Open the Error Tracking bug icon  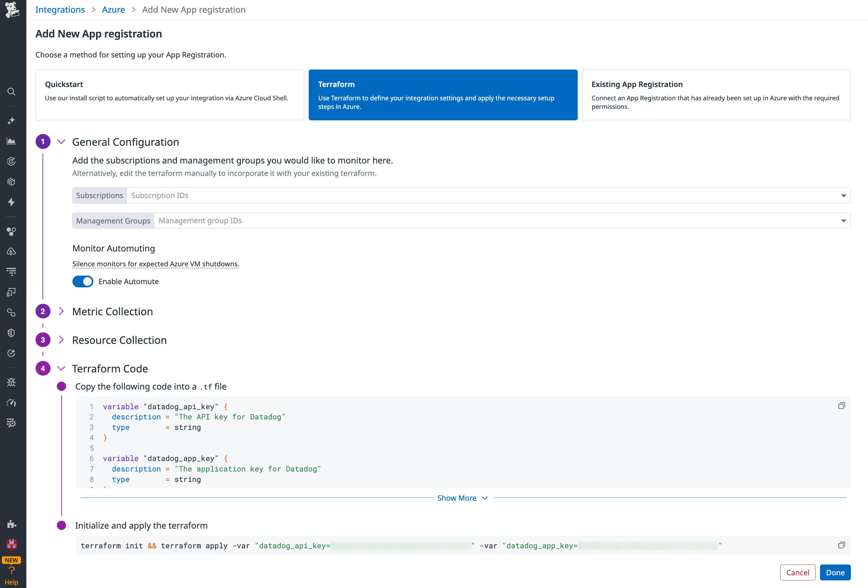click(11, 382)
